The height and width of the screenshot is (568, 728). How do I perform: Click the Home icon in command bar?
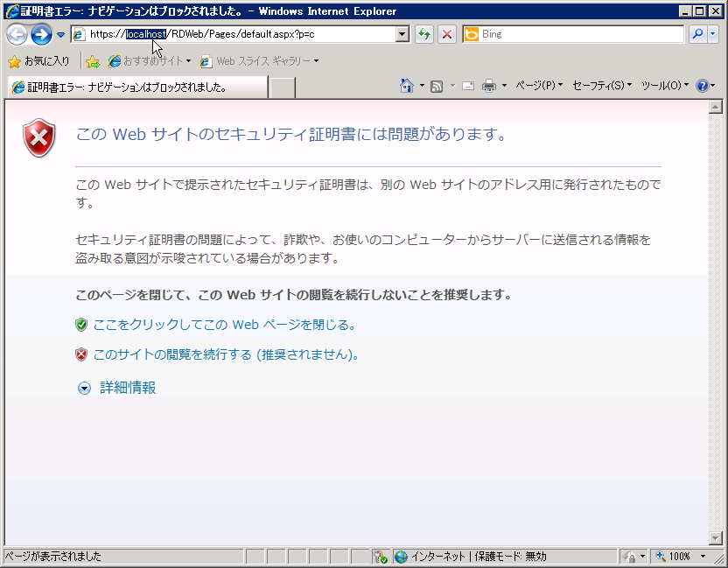point(407,86)
